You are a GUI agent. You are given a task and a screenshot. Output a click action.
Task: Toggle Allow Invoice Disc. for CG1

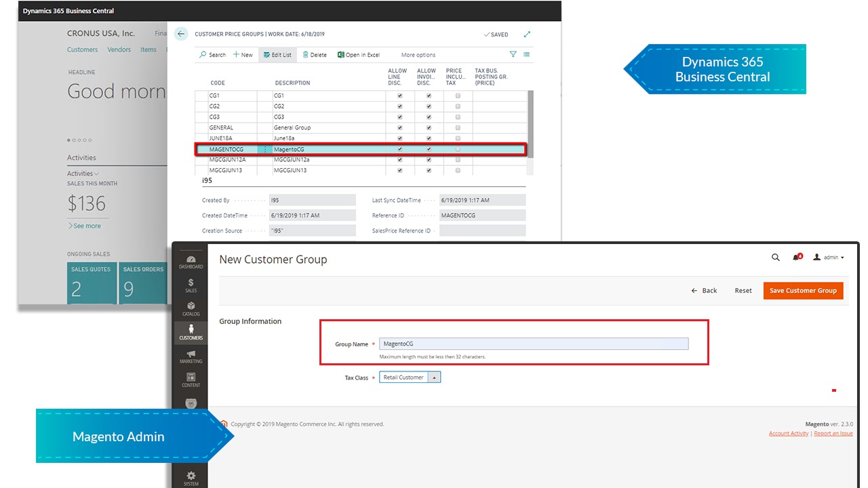point(429,96)
